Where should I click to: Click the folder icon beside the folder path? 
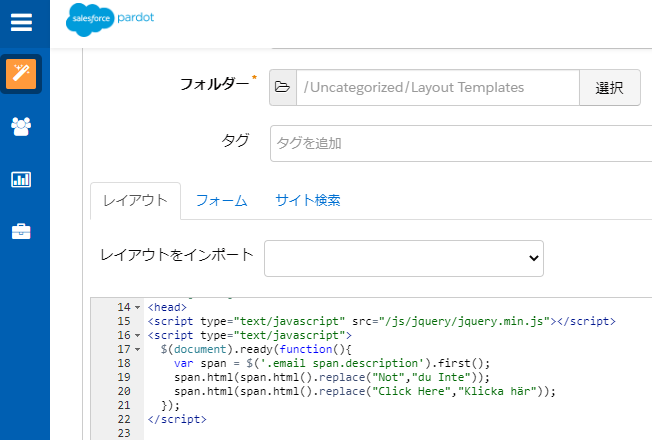click(x=283, y=88)
